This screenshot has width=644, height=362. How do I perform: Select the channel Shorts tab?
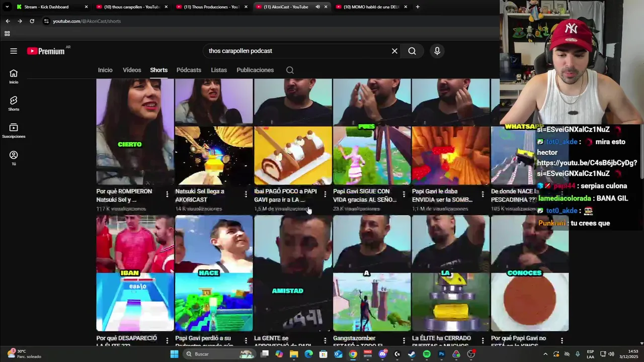tap(158, 70)
